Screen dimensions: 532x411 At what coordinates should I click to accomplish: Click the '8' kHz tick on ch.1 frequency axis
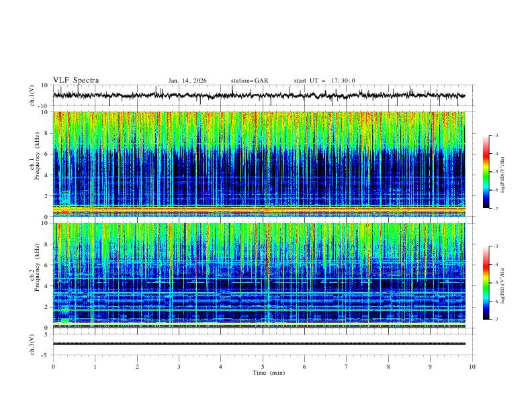pyautogui.click(x=47, y=133)
